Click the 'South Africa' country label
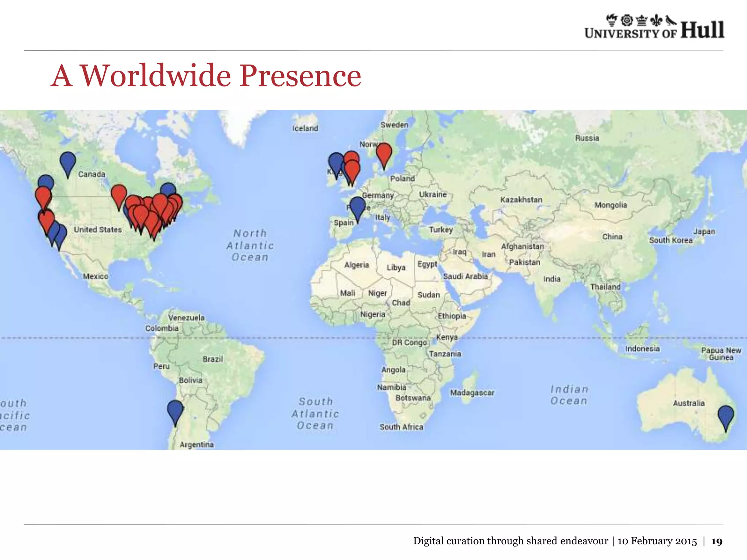747x560 pixels. click(402, 427)
